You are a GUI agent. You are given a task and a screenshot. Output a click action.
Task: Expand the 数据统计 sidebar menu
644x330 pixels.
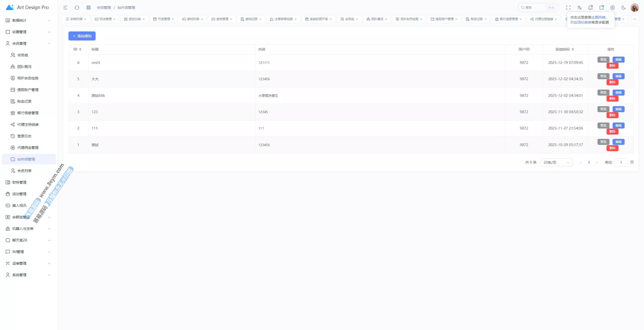click(x=28, y=20)
